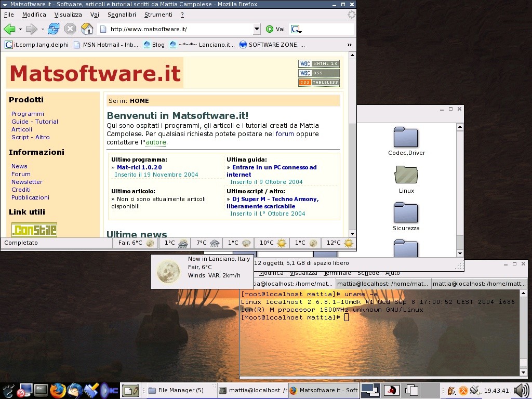Click the forum link in welcome text
Image resolution: width=532 pixels, height=399 pixels.
click(285, 134)
